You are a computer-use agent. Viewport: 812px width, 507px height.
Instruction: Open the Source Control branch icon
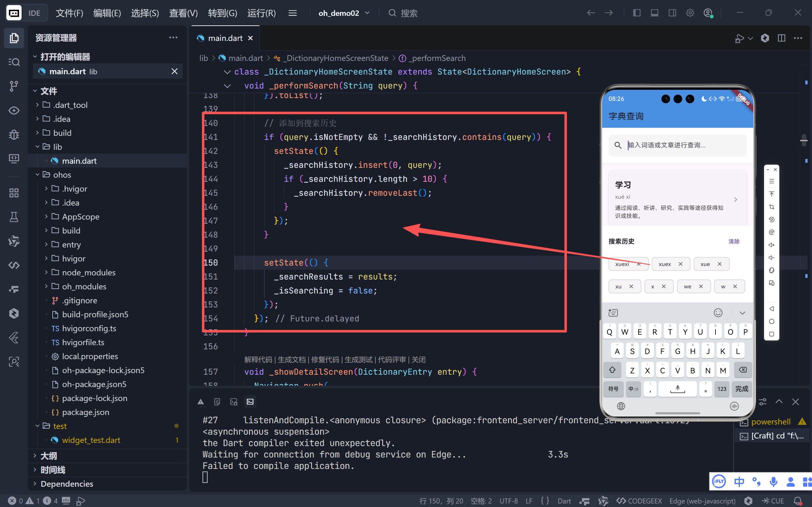point(14,86)
